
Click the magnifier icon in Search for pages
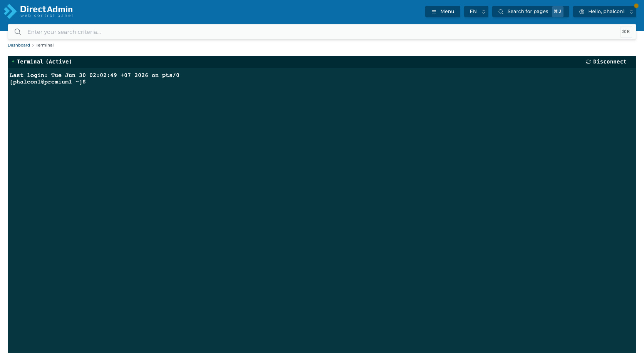click(x=501, y=12)
